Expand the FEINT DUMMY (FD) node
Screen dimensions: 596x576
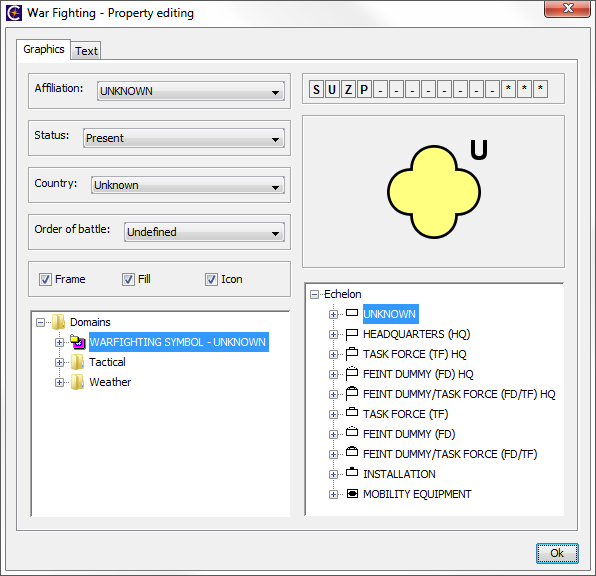(x=333, y=434)
